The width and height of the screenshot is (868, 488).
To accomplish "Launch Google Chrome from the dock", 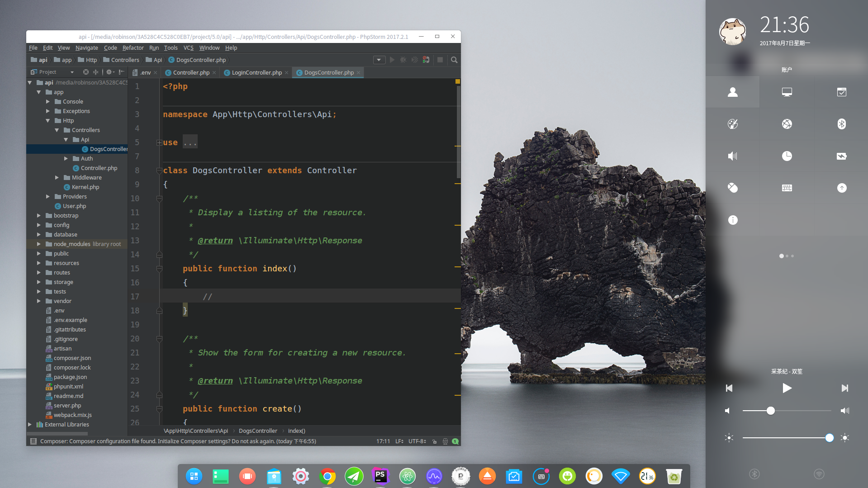I will click(x=327, y=476).
